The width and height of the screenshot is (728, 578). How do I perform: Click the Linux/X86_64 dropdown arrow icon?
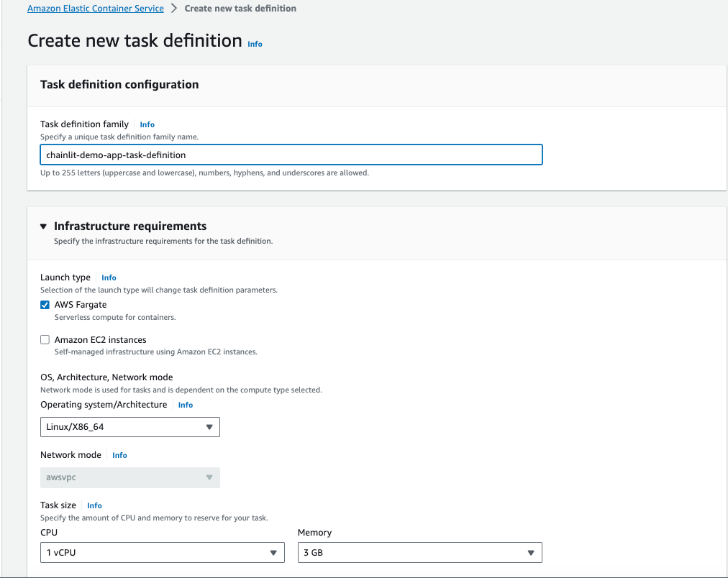tap(210, 426)
